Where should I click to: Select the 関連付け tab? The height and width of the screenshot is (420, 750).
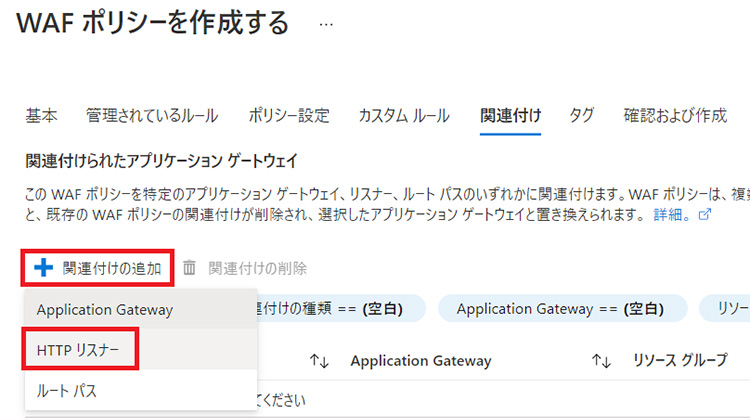pyautogui.click(x=510, y=116)
